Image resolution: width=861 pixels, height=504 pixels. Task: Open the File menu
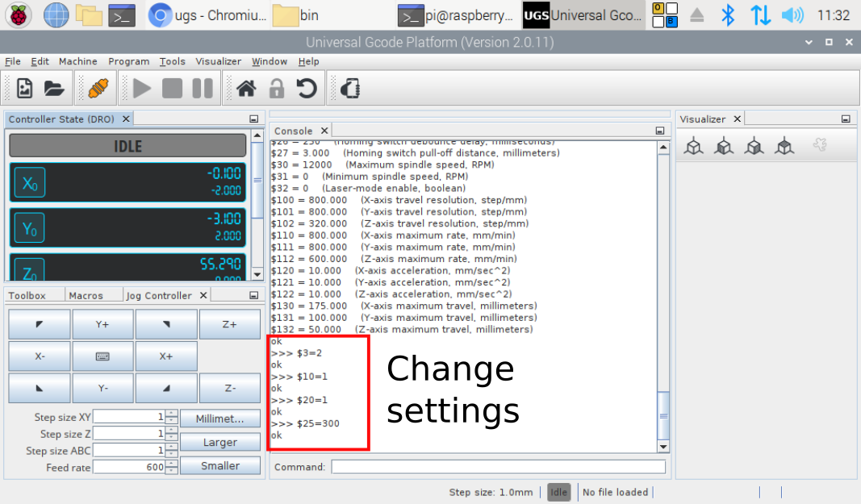point(13,61)
